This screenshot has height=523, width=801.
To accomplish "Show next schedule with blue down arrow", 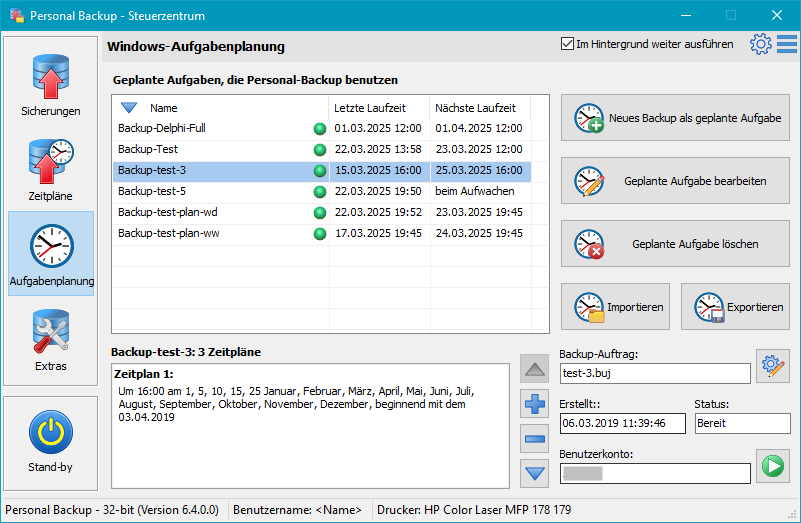I will pyautogui.click(x=534, y=473).
